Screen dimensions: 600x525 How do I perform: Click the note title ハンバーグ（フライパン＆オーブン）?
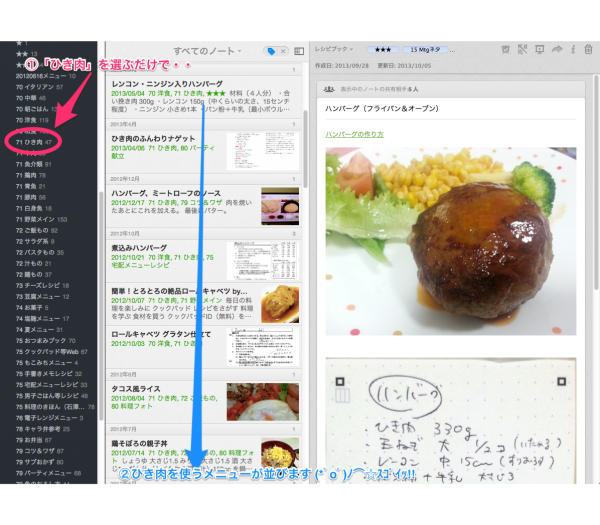pyautogui.click(x=382, y=109)
